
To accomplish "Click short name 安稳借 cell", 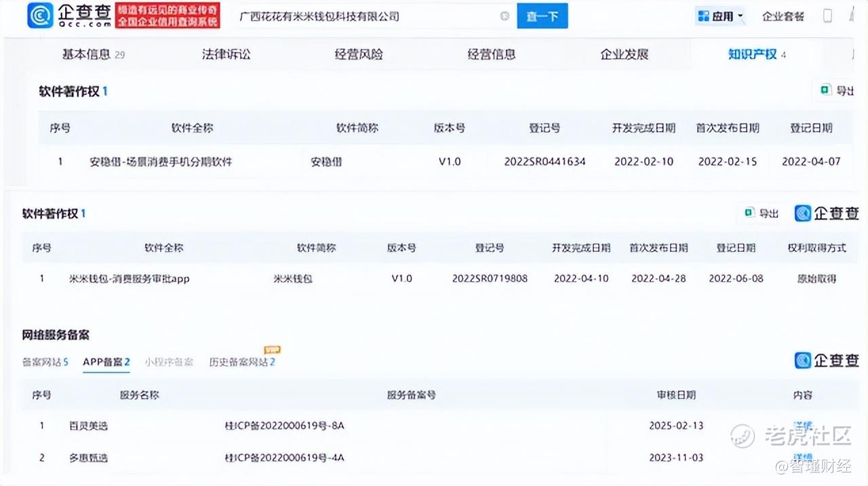I will (326, 162).
